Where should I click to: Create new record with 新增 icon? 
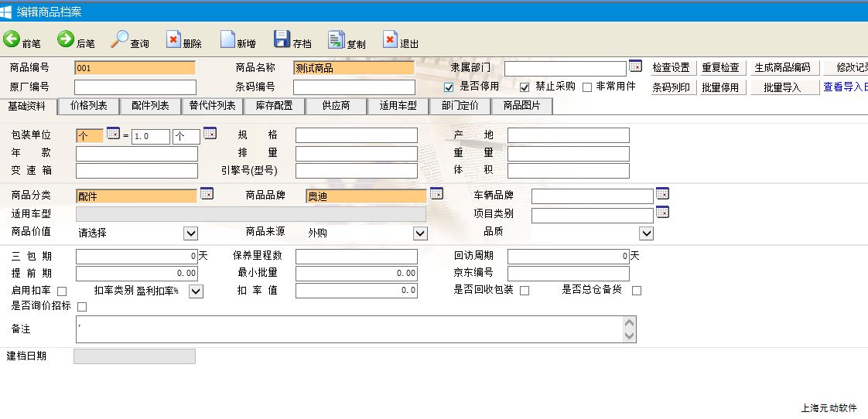[x=227, y=40]
